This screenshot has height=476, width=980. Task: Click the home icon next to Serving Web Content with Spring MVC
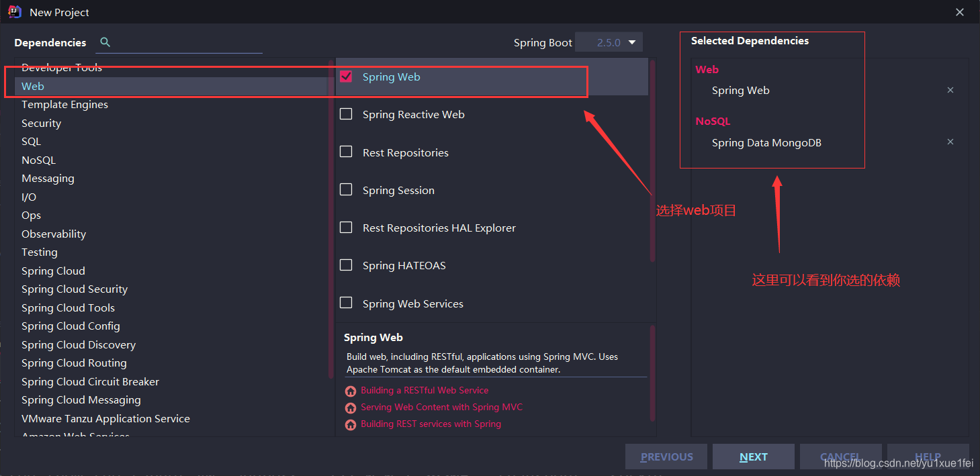pos(351,408)
